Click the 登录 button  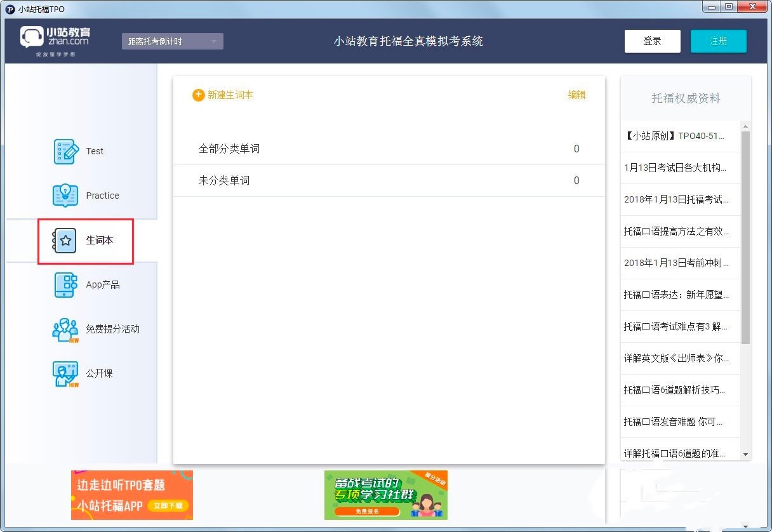tap(653, 41)
